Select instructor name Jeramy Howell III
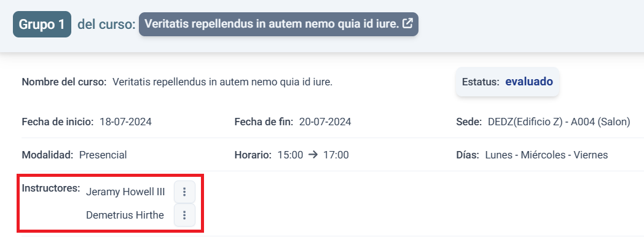 click(x=125, y=192)
